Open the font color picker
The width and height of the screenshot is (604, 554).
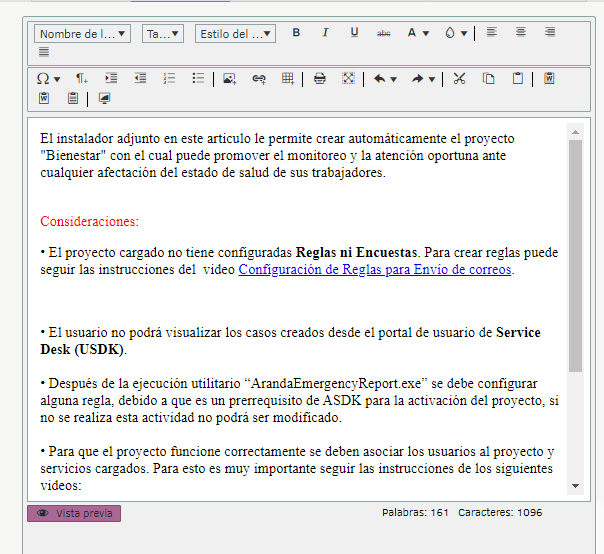tap(417, 33)
